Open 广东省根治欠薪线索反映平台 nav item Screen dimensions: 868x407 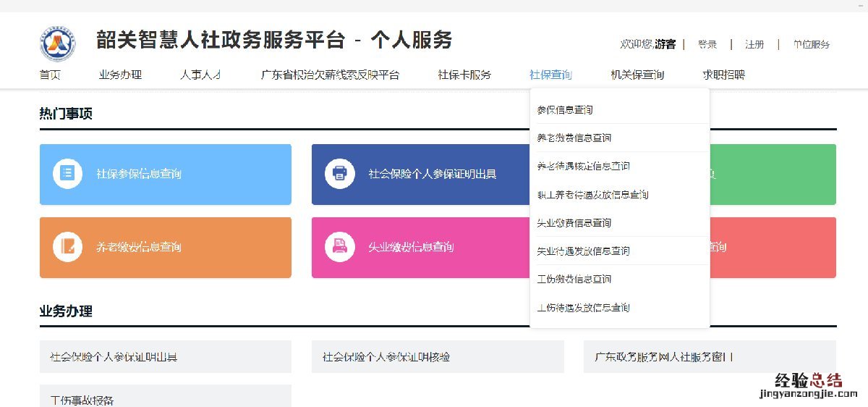330,75
